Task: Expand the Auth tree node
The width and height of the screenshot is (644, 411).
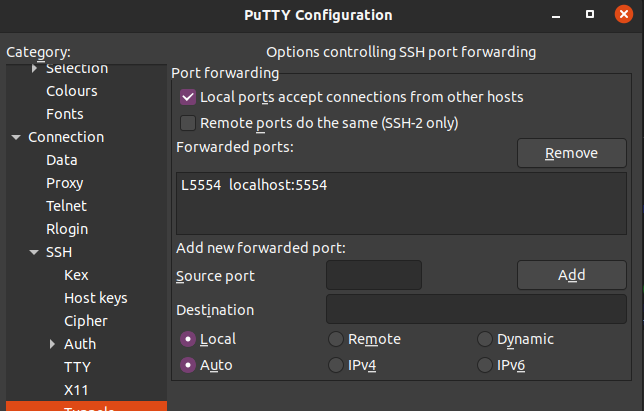Action: (52, 344)
